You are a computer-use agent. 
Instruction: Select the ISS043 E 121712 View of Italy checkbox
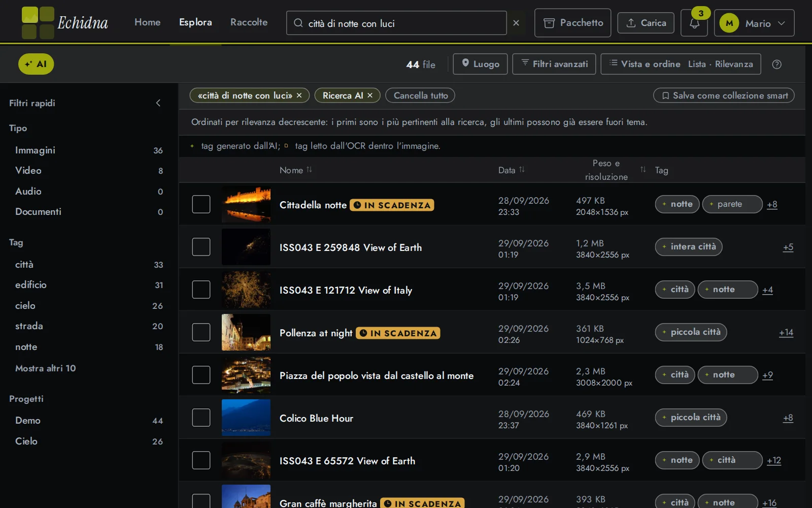[201, 290]
